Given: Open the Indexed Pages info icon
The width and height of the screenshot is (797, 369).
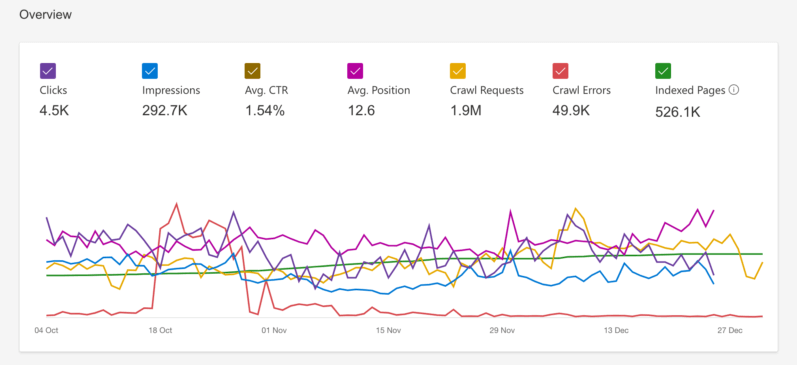Looking at the screenshot, I should (x=733, y=90).
